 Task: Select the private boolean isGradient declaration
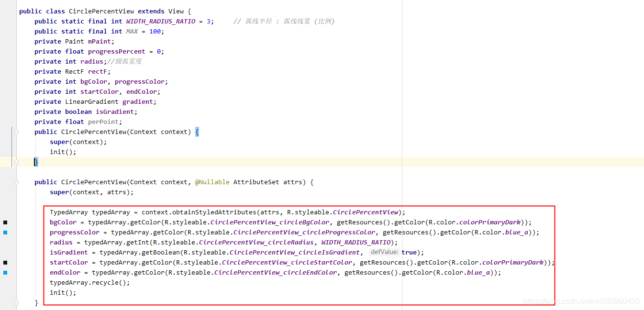(86, 111)
